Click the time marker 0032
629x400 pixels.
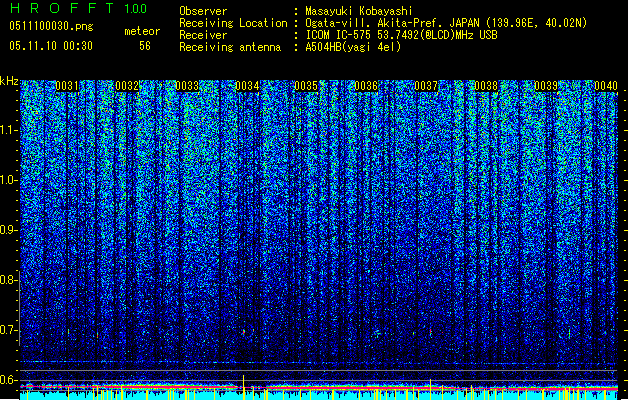tap(127, 86)
